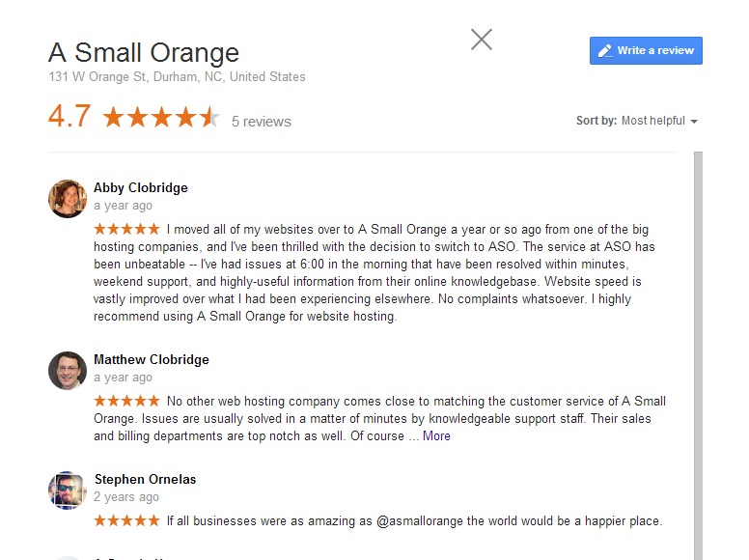Click reviewer name Matthew Clobridge
749x560 pixels.
[x=152, y=359]
